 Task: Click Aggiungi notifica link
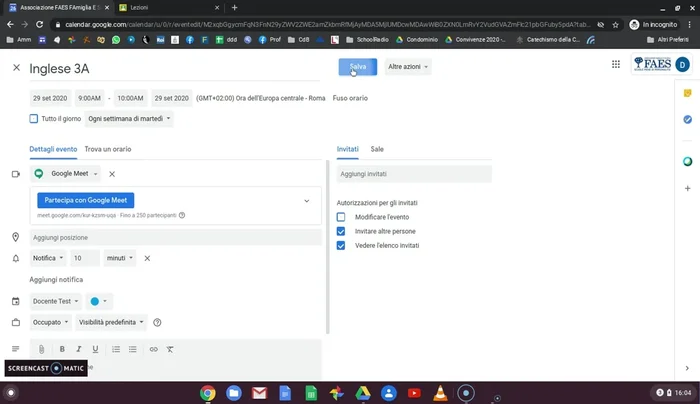(x=56, y=279)
